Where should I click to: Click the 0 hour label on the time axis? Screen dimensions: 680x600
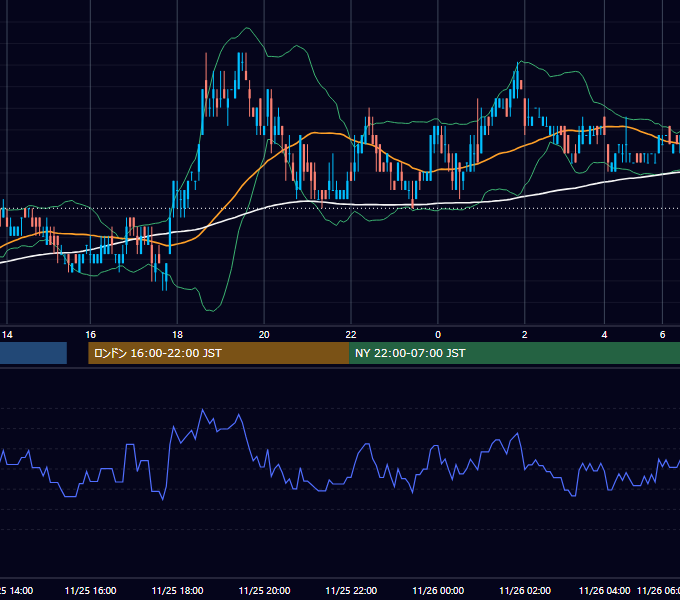(x=438, y=335)
